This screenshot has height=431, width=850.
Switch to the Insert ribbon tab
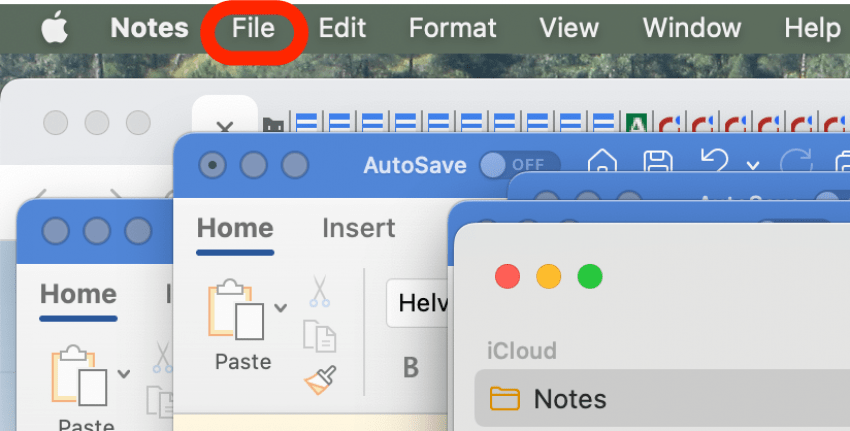[358, 228]
